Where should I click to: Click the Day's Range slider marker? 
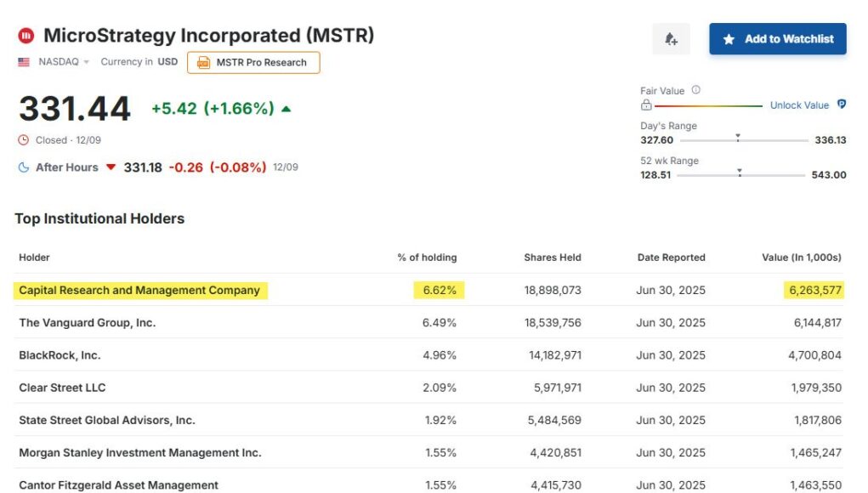pos(737,137)
